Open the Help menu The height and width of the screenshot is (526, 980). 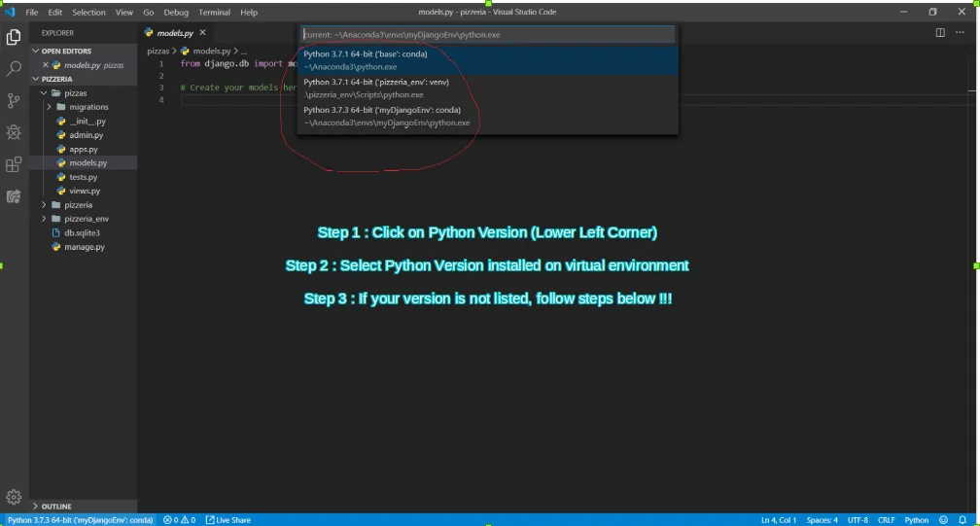pyautogui.click(x=249, y=12)
